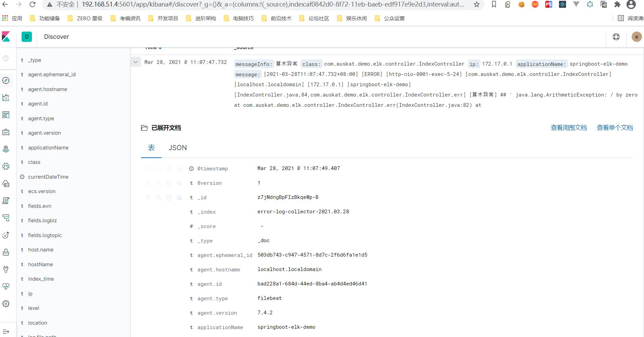Image resolution: width=644 pixels, height=337 pixels.
Task: Open Maps icon in side nav
Action: (6, 149)
